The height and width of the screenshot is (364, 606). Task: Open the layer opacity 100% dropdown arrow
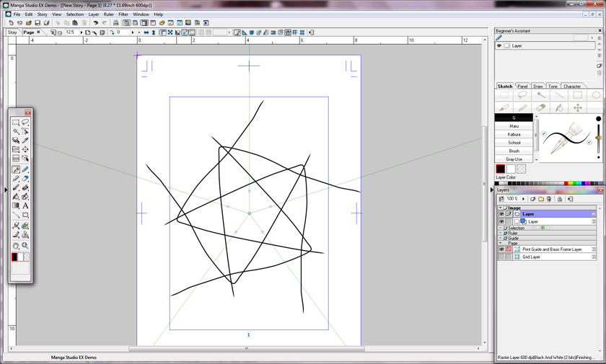(523, 199)
